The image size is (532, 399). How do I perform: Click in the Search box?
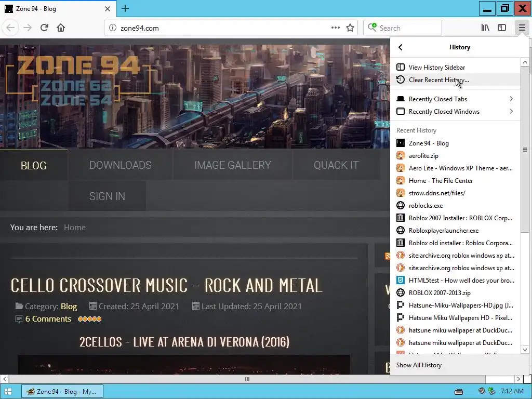point(403,28)
